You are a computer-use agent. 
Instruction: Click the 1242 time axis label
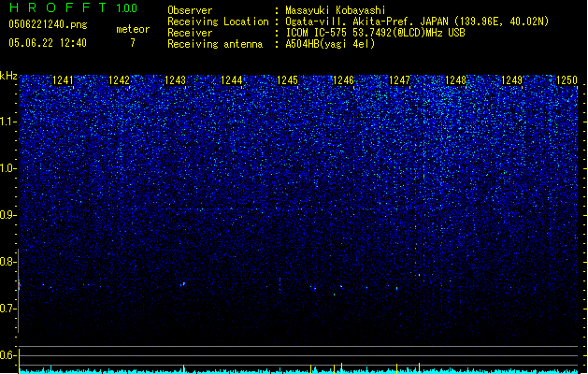click(119, 80)
